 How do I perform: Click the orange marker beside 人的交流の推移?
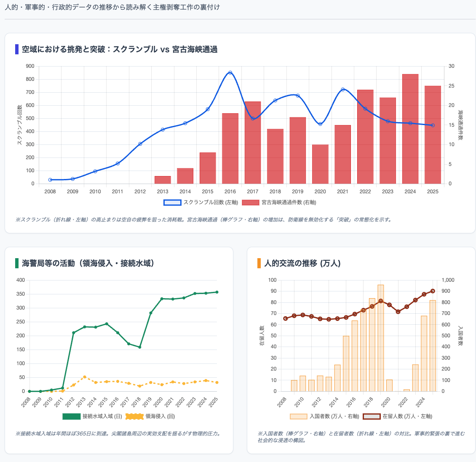pos(259,263)
